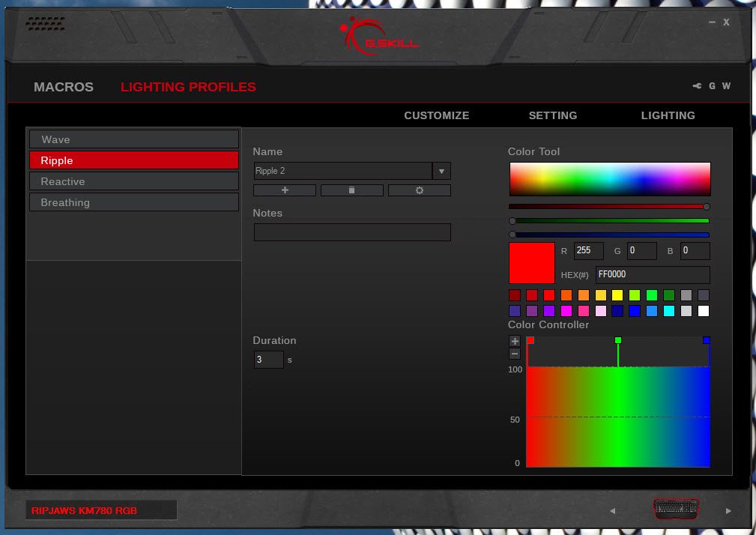Click the HEX color code field

click(653, 275)
